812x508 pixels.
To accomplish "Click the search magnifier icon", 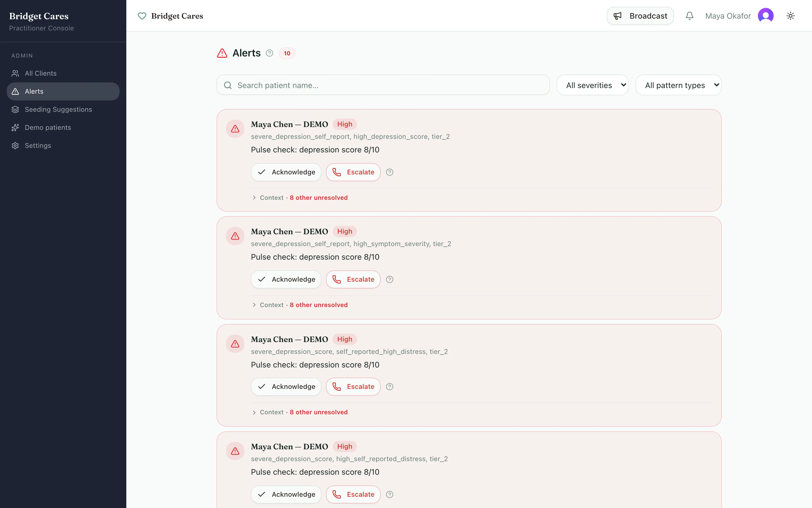I will (x=228, y=85).
